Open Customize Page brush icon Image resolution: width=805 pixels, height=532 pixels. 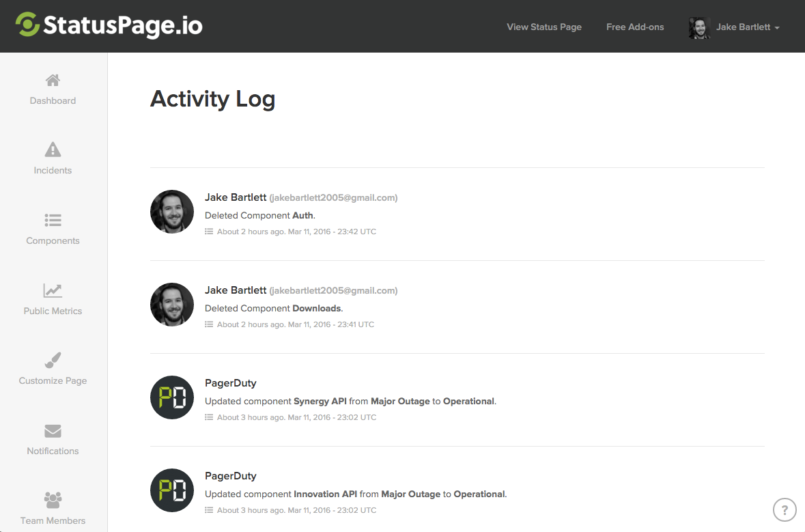tap(53, 360)
